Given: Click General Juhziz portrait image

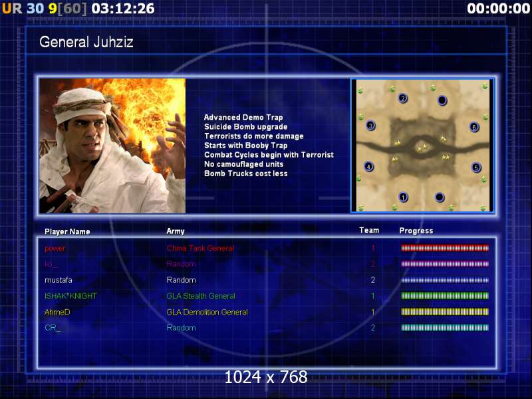Looking at the screenshot, I should point(112,146).
